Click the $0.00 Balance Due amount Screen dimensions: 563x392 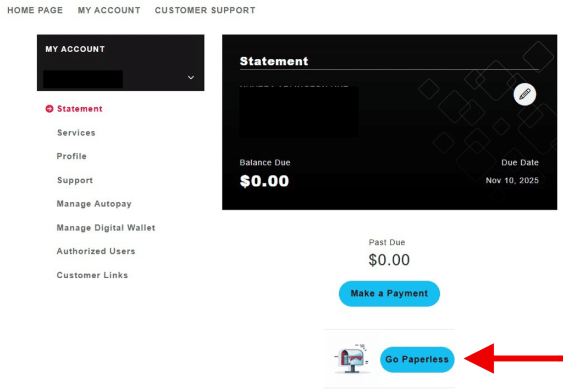(264, 181)
